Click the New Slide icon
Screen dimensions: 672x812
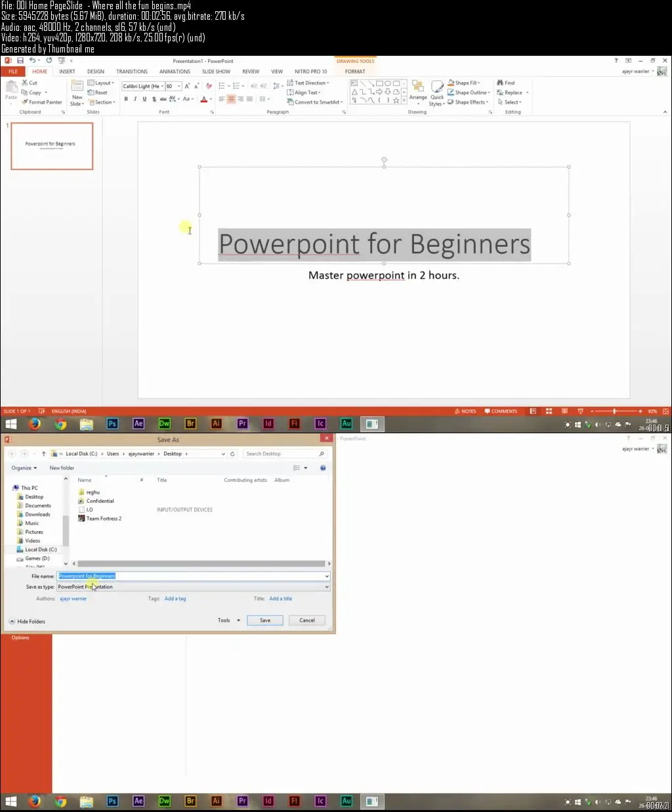click(x=77, y=87)
